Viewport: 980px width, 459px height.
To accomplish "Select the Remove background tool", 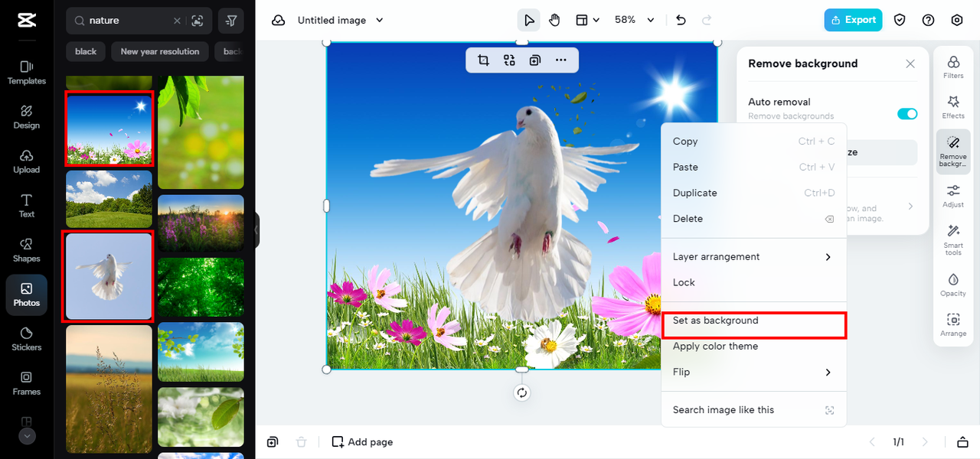I will point(953,151).
